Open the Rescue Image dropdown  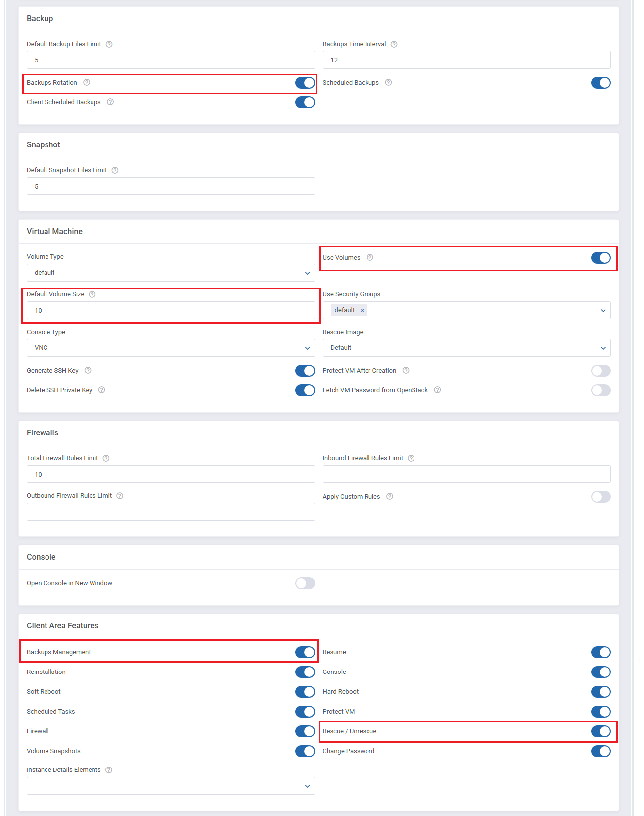[x=466, y=348]
